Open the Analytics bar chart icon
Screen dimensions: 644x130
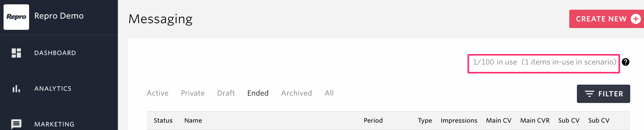click(16, 89)
